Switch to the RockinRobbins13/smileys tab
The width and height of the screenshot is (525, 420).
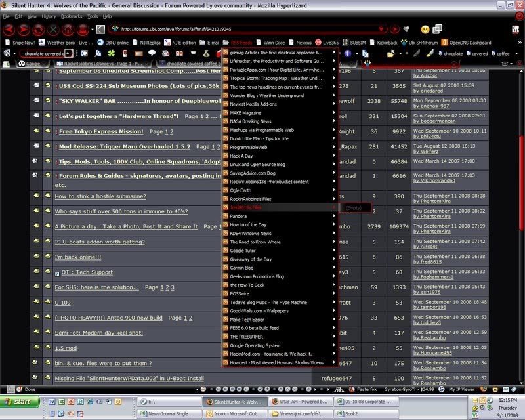104,64
